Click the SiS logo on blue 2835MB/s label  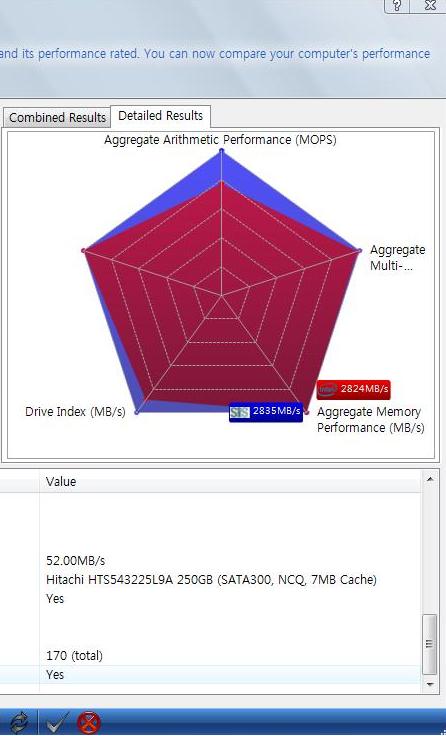click(239, 412)
